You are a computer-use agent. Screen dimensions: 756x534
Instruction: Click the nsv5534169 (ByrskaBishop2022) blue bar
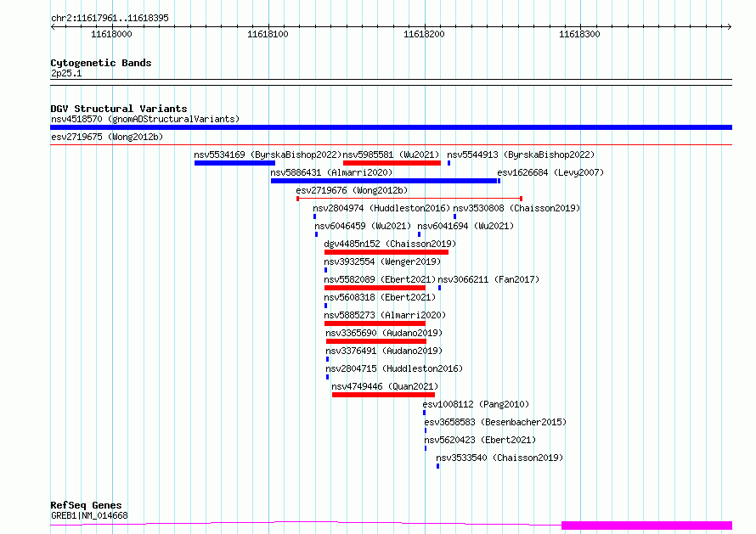(234, 163)
